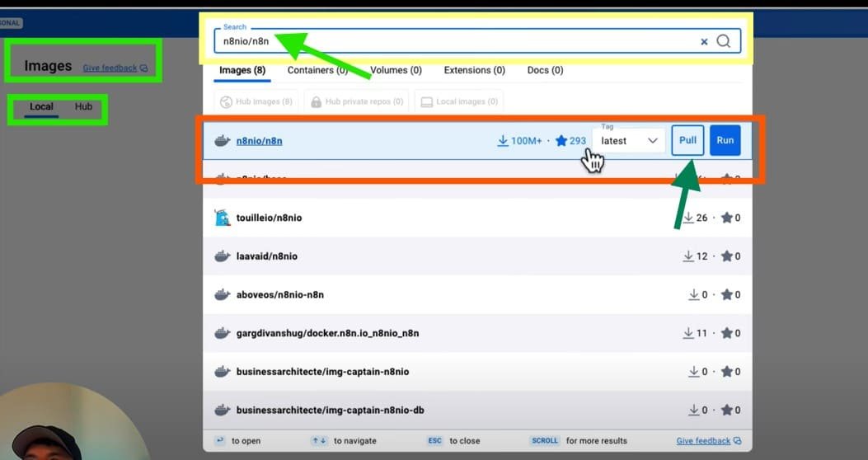Open the n8nio/n8n image link
868x460 pixels.
pos(259,141)
